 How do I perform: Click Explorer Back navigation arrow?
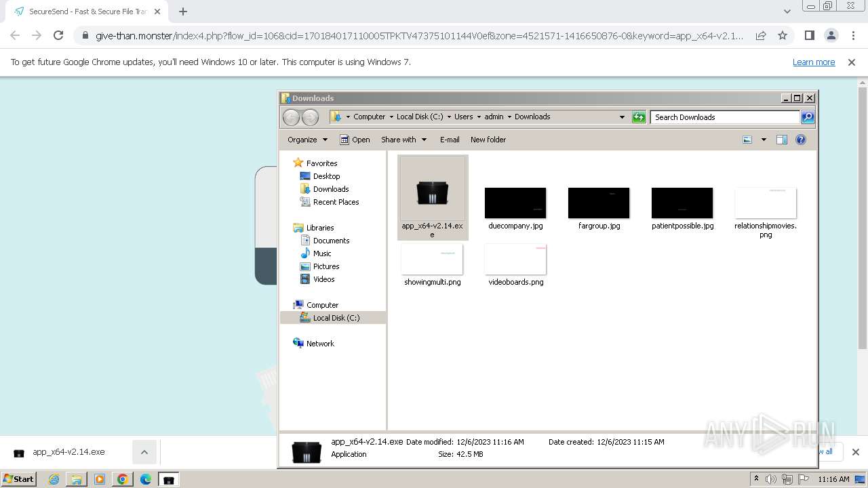(x=291, y=117)
